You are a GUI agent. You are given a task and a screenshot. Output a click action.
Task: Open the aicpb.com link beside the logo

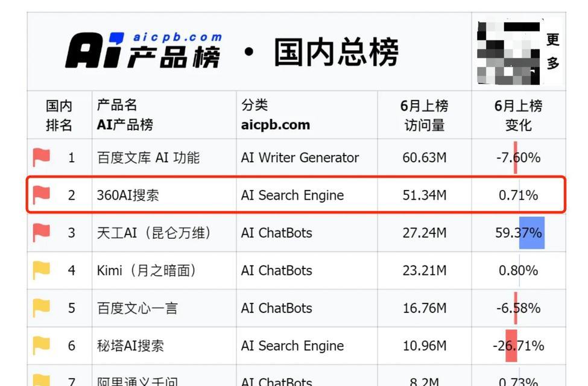tap(178, 37)
